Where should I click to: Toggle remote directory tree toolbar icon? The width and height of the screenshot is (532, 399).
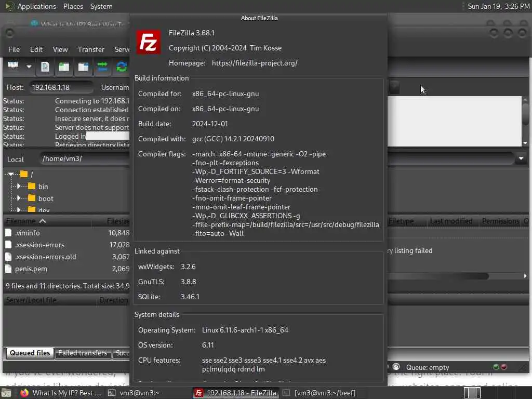click(83, 67)
